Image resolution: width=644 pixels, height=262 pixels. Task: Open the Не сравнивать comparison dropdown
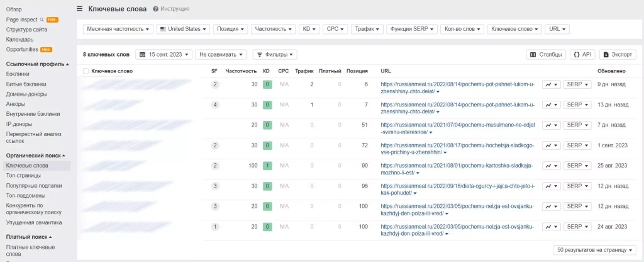(x=221, y=54)
